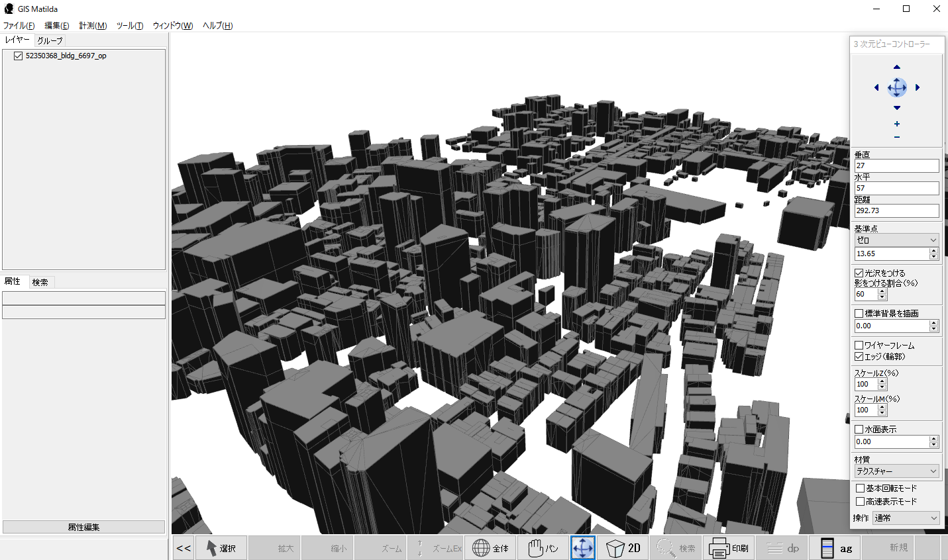Enable the ワイヤーフレーム checkbox
This screenshot has height=560, width=948.
(859, 345)
